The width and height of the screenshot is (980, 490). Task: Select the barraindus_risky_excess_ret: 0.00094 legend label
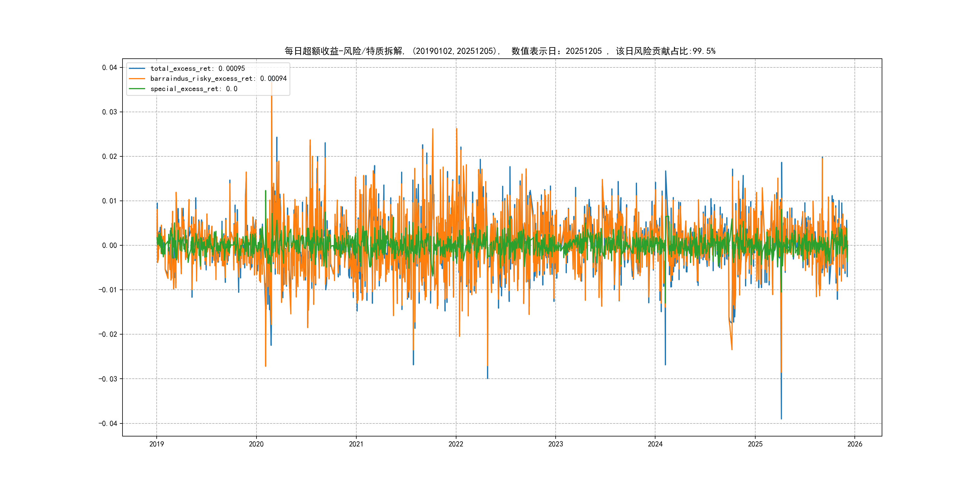[218, 78]
